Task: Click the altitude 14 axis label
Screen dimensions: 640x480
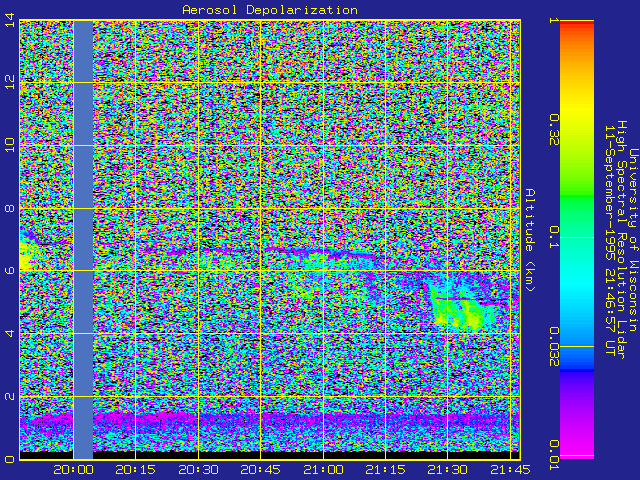Action: click(x=10, y=20)
